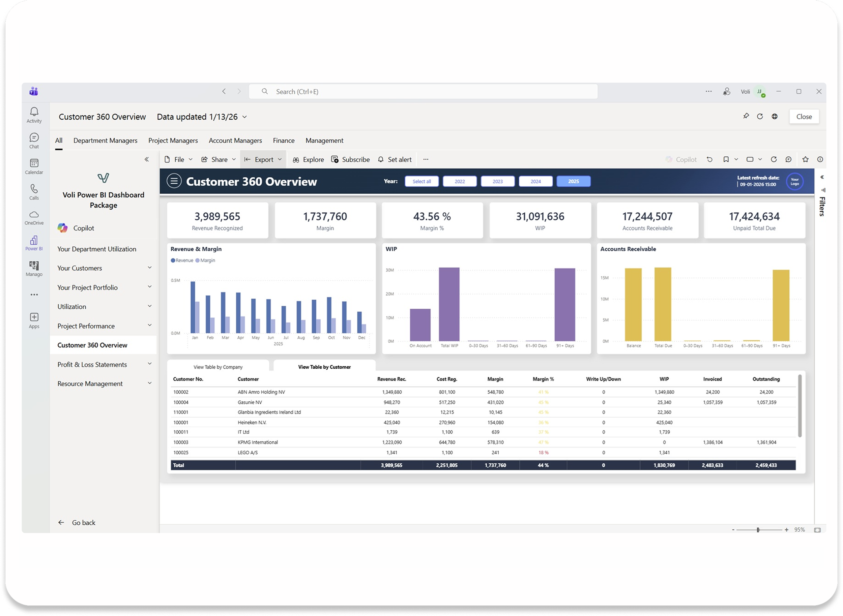The image size is (843, 616).
Task: Select the 2023 year filter
Action: coord(497,182)
